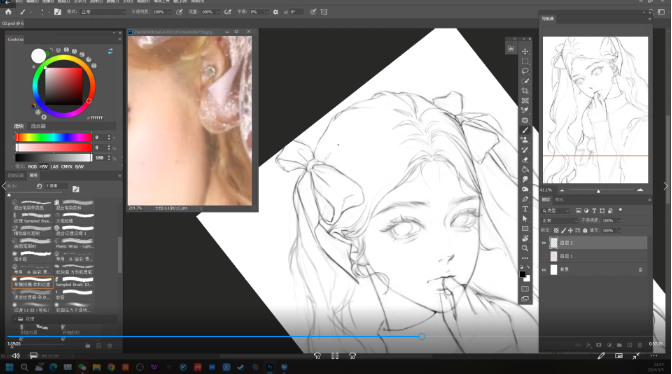Click the video progress scrubber handle
672x374 pixels.
tap(422, 337)
